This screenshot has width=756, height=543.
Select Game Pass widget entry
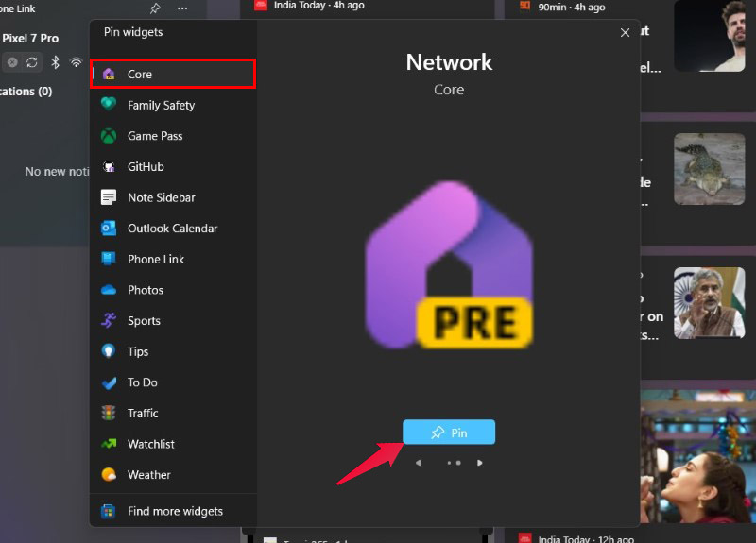173,136
